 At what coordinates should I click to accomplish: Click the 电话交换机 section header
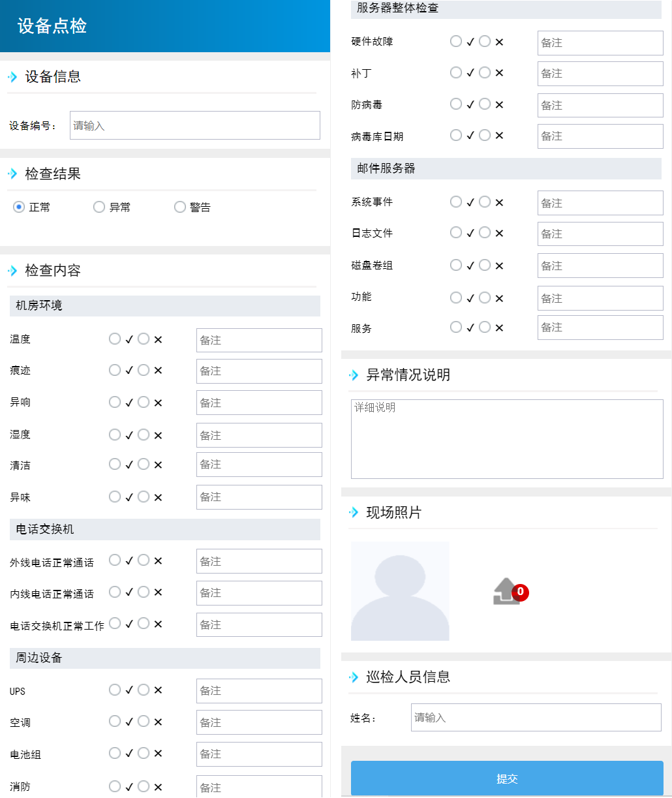click(x=165, y=529)
